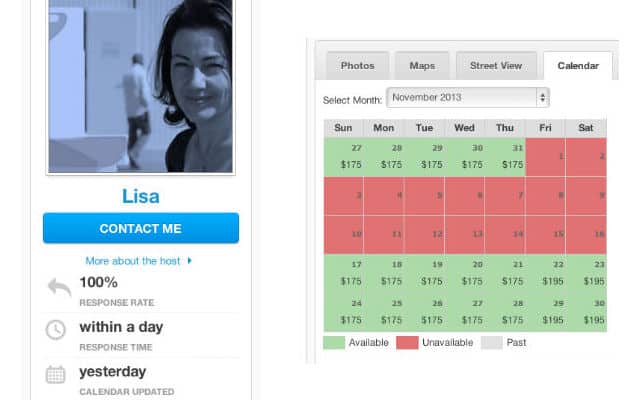Click the month selector stepper arrows

pos(542,98)
